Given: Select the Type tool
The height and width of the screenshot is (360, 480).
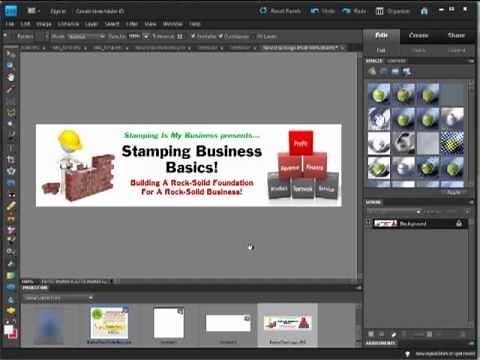Looking at the screenshot, I should [x=11, y=147].
